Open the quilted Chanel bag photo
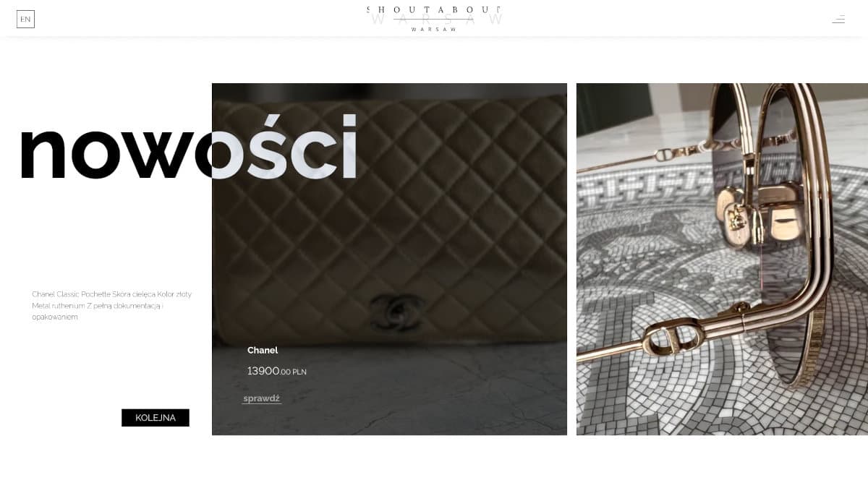 389,259
